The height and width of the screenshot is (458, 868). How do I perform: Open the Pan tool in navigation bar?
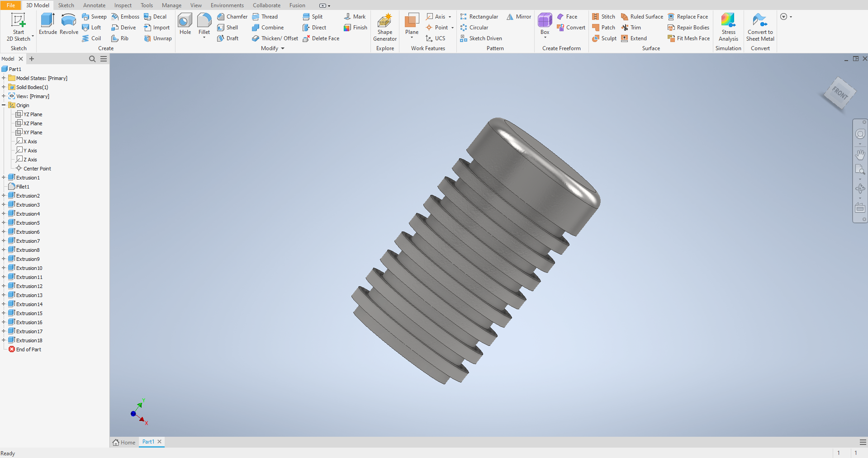[860, 154]
